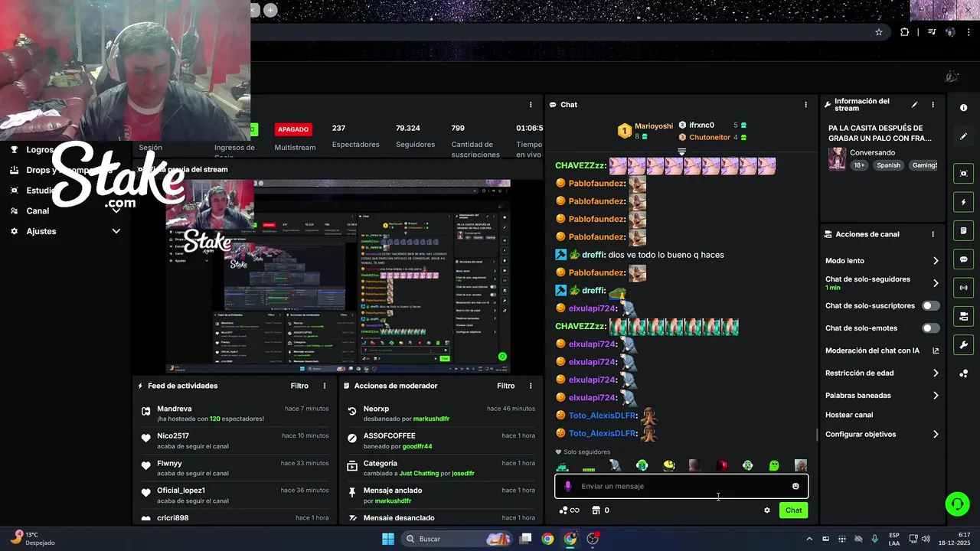
Task: Click Marioyoshi in the top gifters leaderboard
Action: [654, 126]
